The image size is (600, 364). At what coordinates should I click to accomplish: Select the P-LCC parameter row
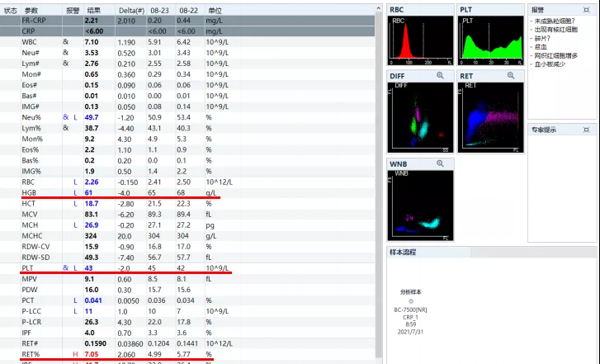(x=187, y=311)
